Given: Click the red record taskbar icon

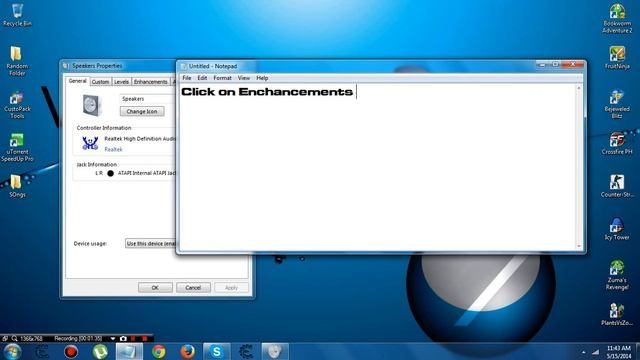Looking at the screenshot, I should click(x=71, y=351).
